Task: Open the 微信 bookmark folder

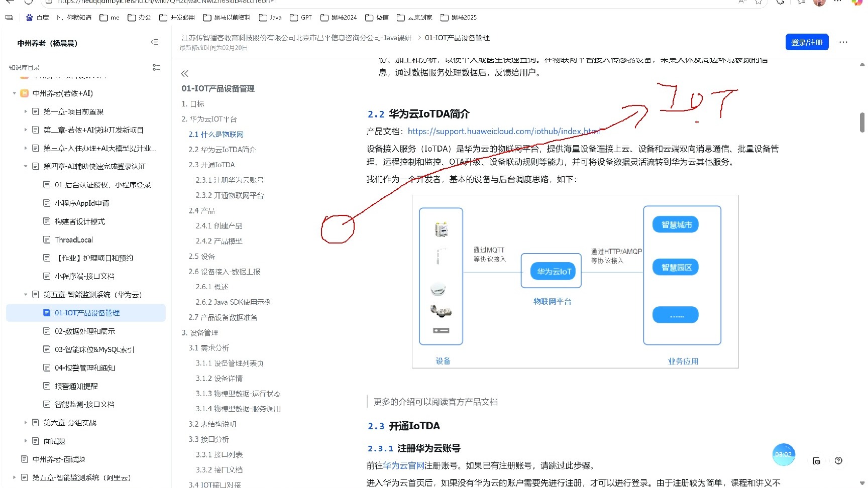Action: coord(377,18)
